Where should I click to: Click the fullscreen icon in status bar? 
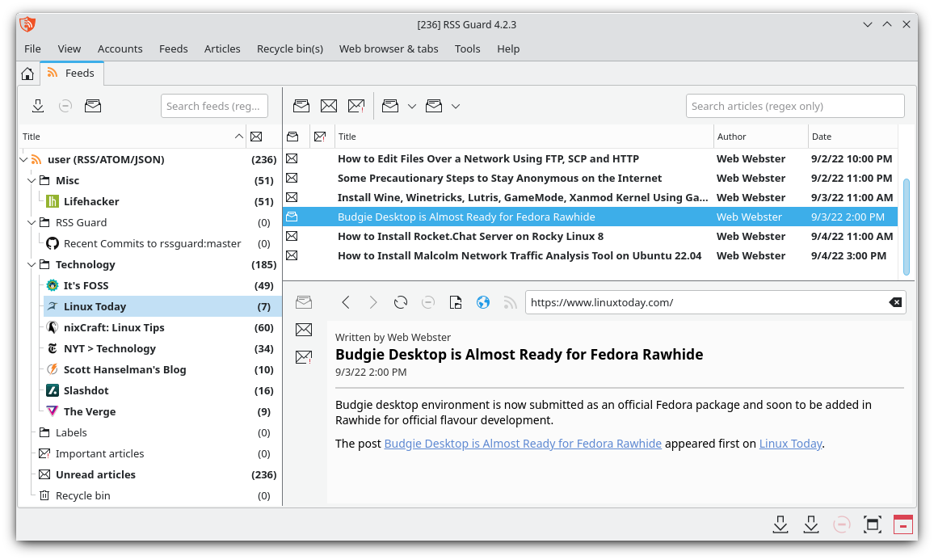[x=872, y=524]
